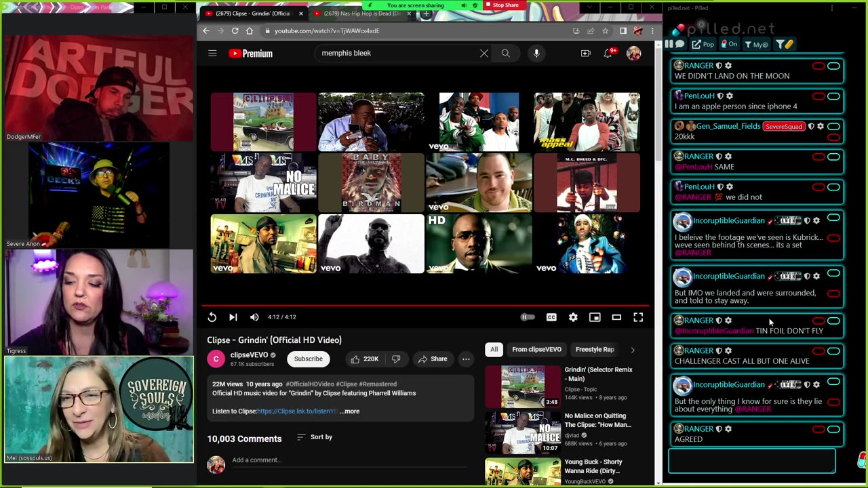Open a new browser tab
The height and width of the screenshot is (488, 868).
point(426,14)
